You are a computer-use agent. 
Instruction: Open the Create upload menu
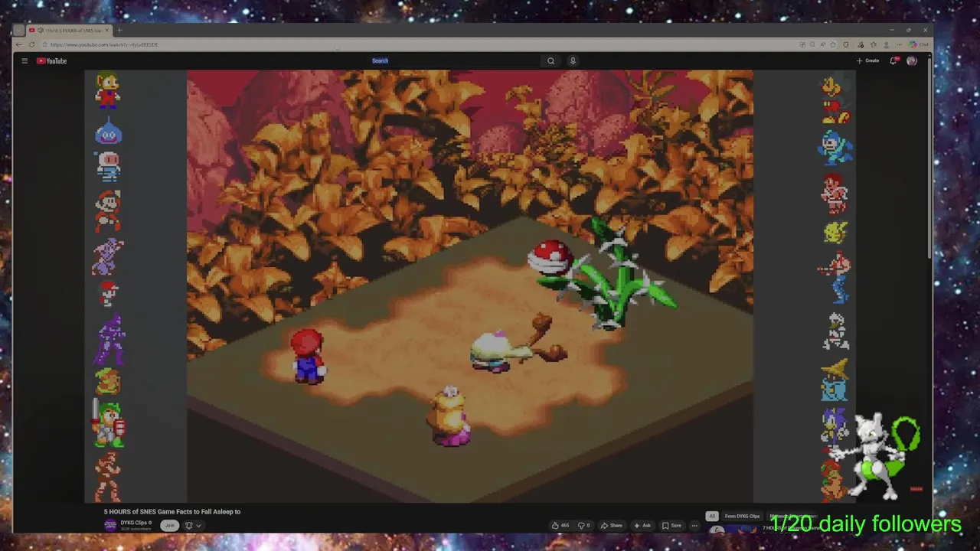point(868,60)
